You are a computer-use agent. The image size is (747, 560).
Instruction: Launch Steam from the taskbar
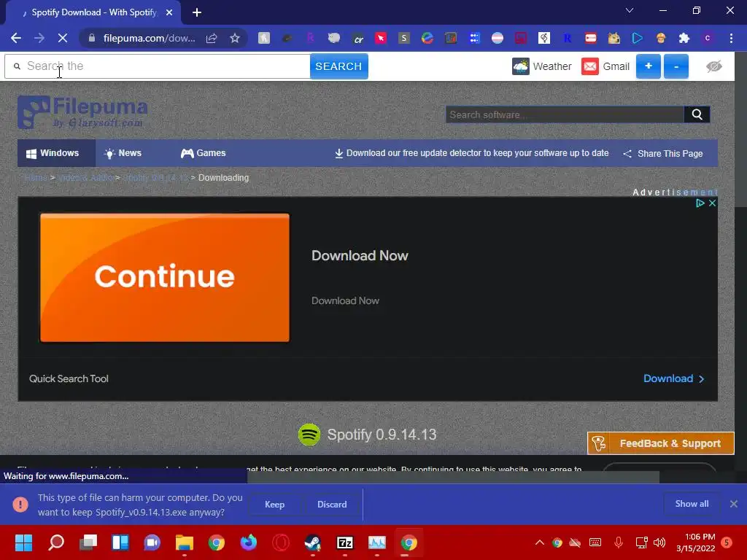coord(312,542)
